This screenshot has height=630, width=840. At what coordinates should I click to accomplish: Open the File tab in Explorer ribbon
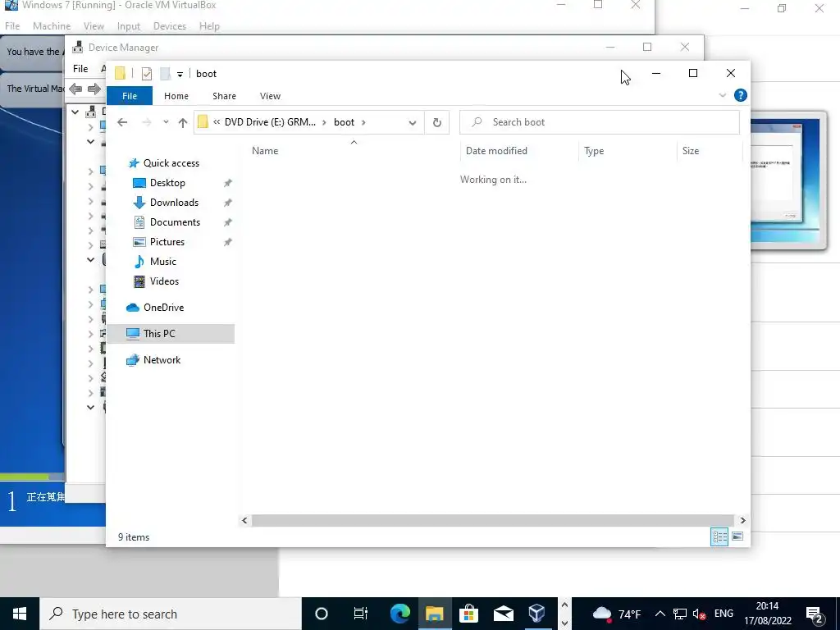[130, 96]
